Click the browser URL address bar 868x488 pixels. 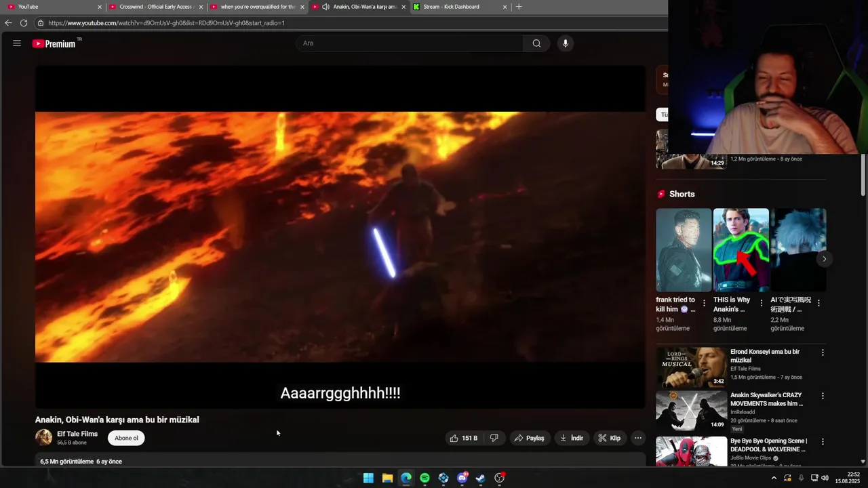(x=349, y=23)
